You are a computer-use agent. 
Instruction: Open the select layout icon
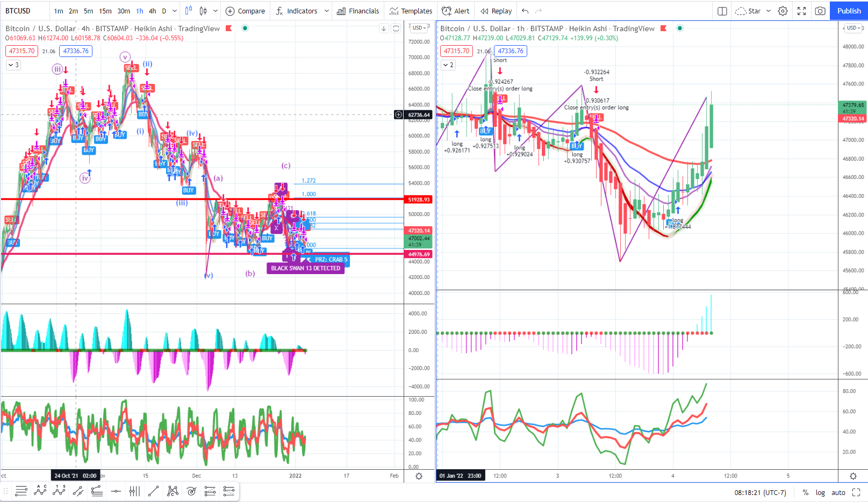pos(722,11)
